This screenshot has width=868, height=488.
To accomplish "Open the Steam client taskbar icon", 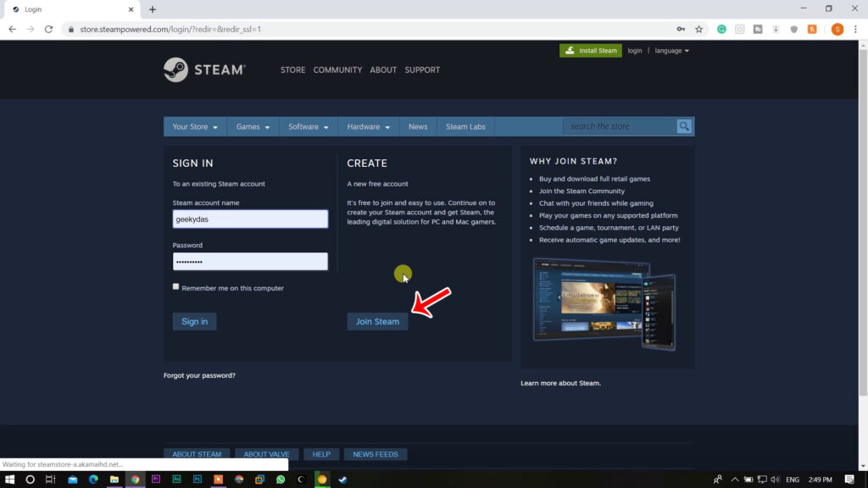I will pyautogui.click(x=342, y=480).
